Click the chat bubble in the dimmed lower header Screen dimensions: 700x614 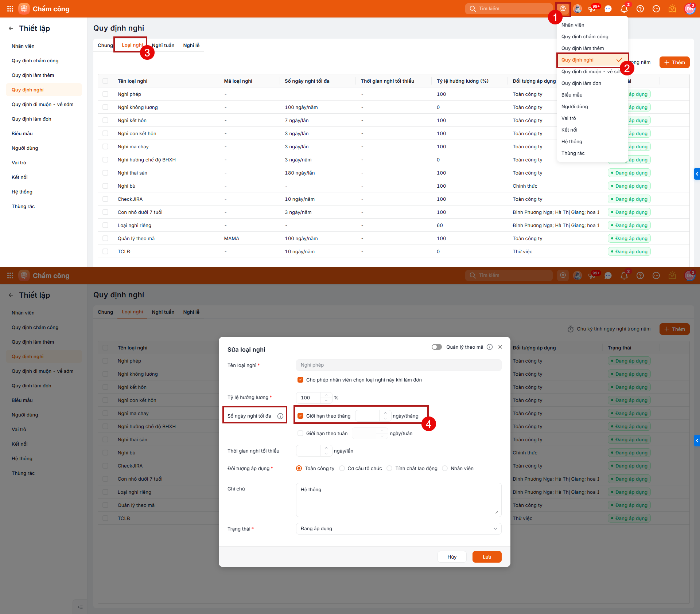608,275
